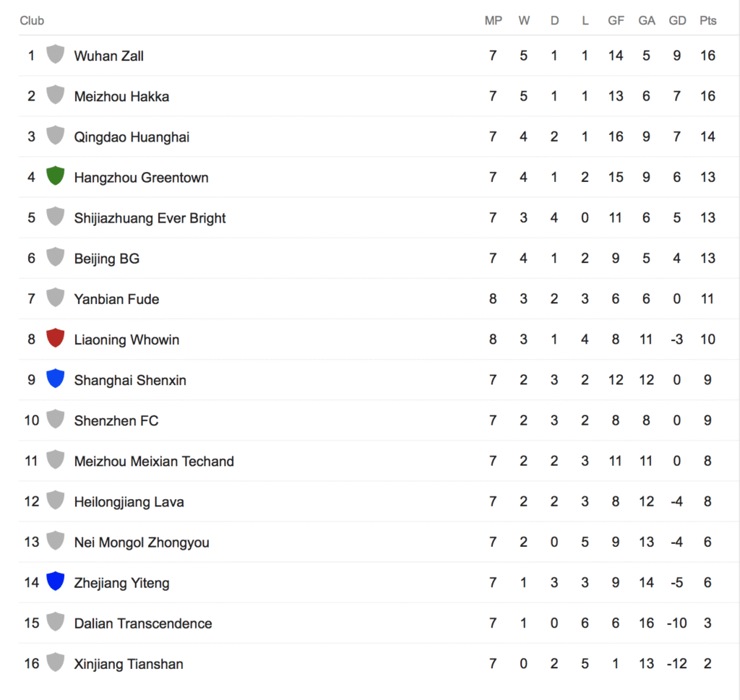Screen dimensions: 740x700
Task: Click the Meizhou Hakka crest icon
Action: pos(55,95)
